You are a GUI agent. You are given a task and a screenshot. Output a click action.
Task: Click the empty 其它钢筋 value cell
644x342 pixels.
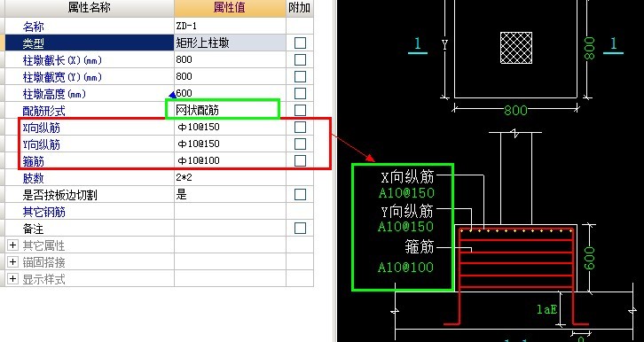[230, 211]
